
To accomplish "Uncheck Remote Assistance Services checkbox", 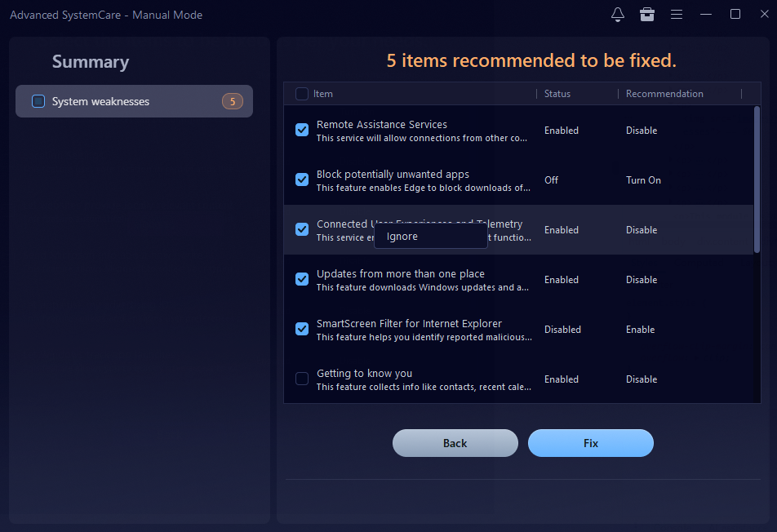I will click(x=302, y=130).
